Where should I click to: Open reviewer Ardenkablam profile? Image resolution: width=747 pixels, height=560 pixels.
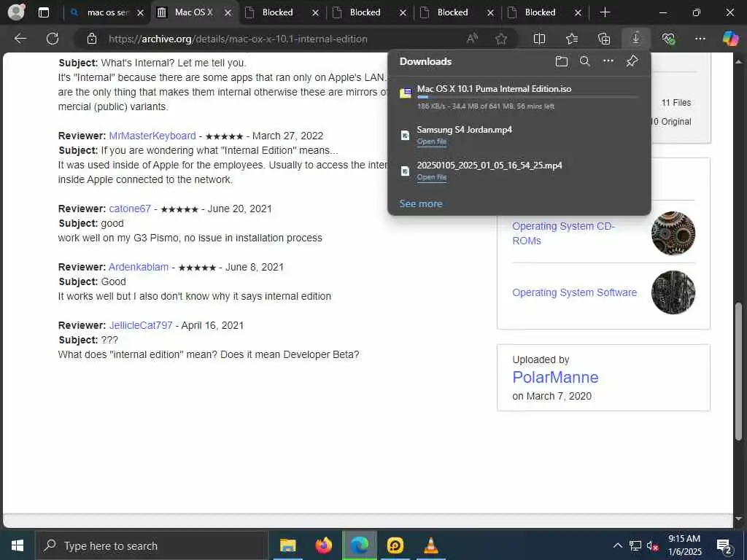(139, 267)
